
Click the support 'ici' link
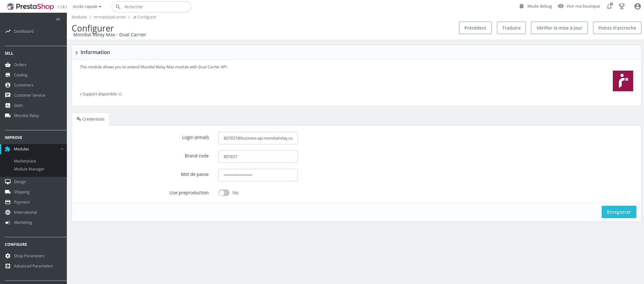pos(119,94)
